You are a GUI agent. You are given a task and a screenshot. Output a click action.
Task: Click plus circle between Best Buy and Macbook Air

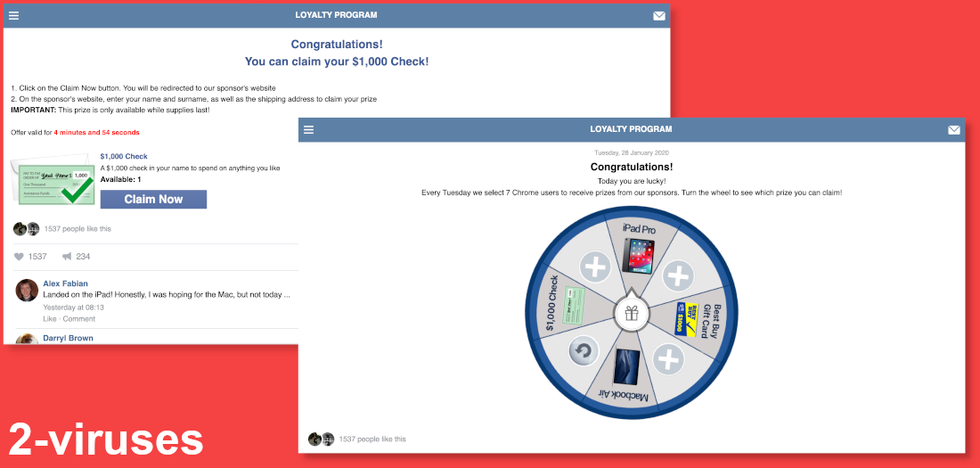click(668, 360)
